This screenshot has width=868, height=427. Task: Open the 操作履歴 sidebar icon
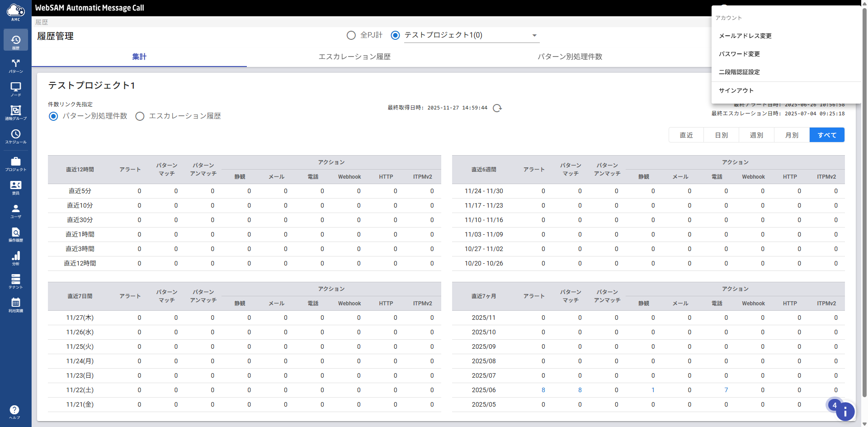pos(16,234)
